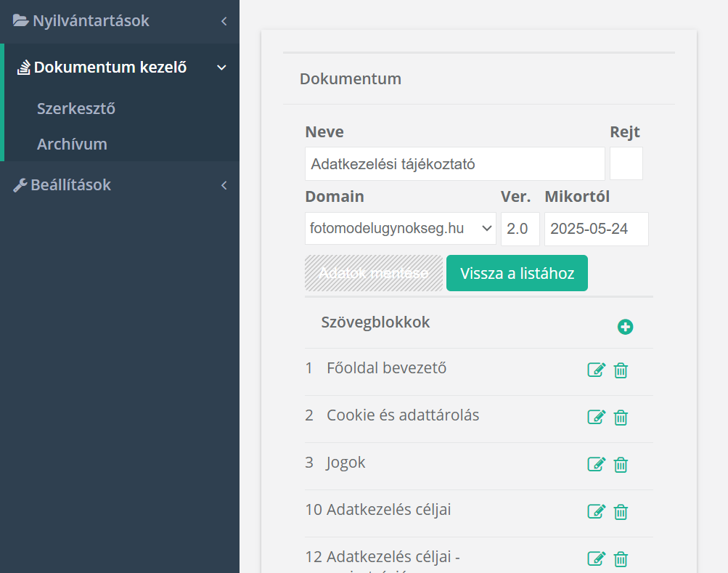Viewport: 728px width, 573px height.
Task: Click the Vissza a listához button
Action: (x=517, y=273)
